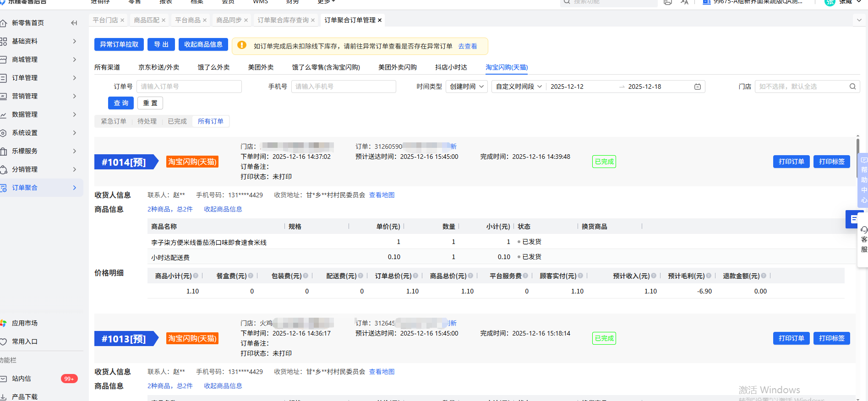Switch to 美团外卖 channel tab
Screen dimensions: 868x401
(x=261, y=67)
